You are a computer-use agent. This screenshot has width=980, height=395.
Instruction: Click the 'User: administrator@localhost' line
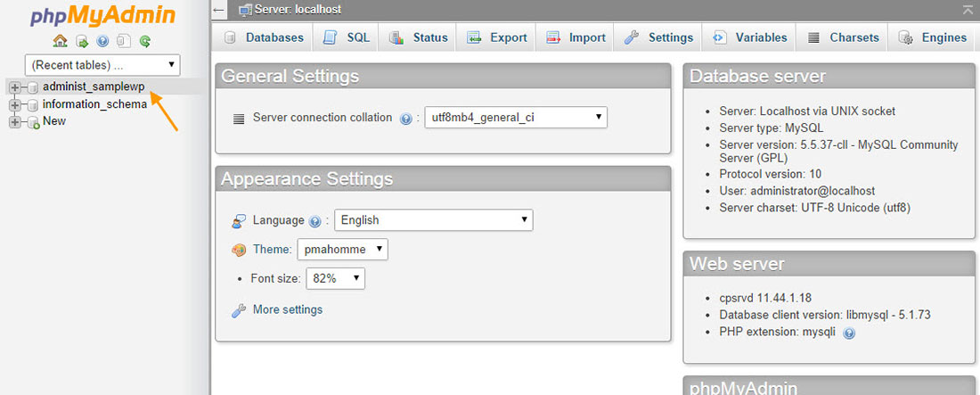(x=796, y=190)
